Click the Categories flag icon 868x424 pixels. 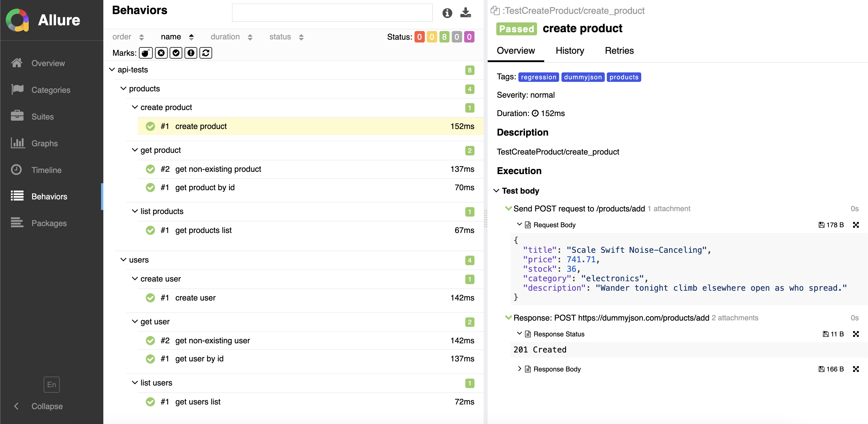pos(17,89)
